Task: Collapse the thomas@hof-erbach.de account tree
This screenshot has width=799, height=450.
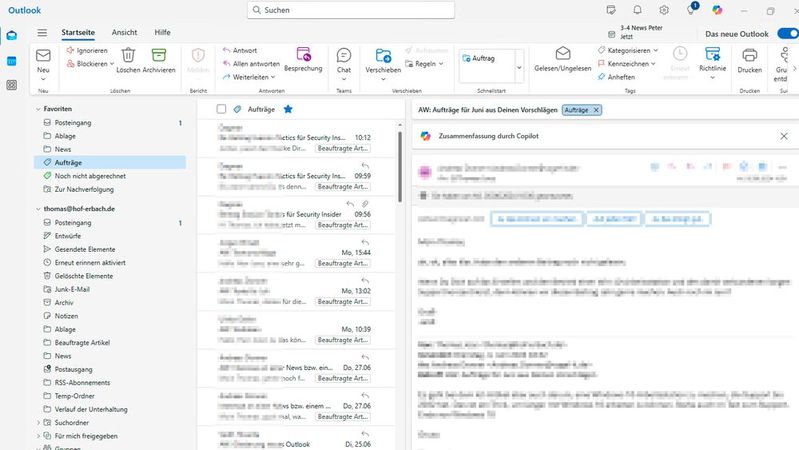Action: click(38, 209)
